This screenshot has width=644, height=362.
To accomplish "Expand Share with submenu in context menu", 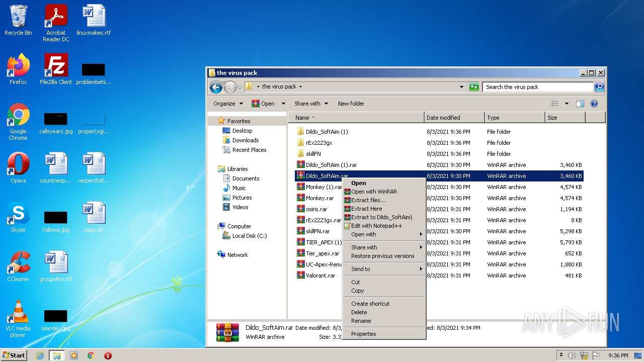I will [384, 247].
